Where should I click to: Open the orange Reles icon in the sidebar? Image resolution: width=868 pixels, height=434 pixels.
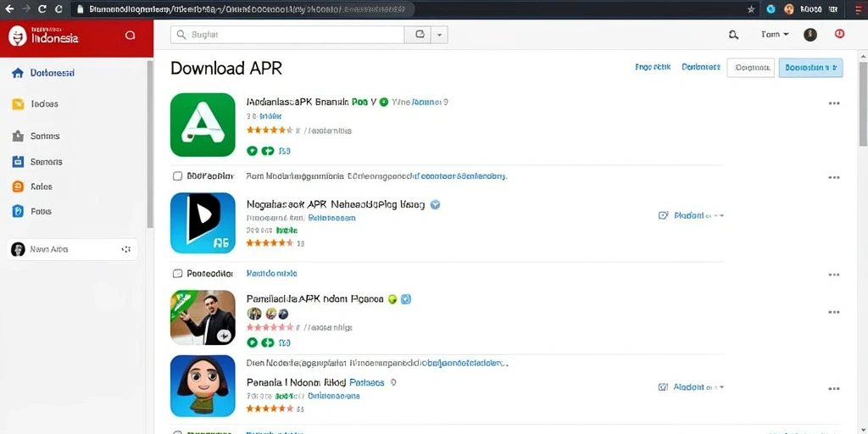pos(18,186)
